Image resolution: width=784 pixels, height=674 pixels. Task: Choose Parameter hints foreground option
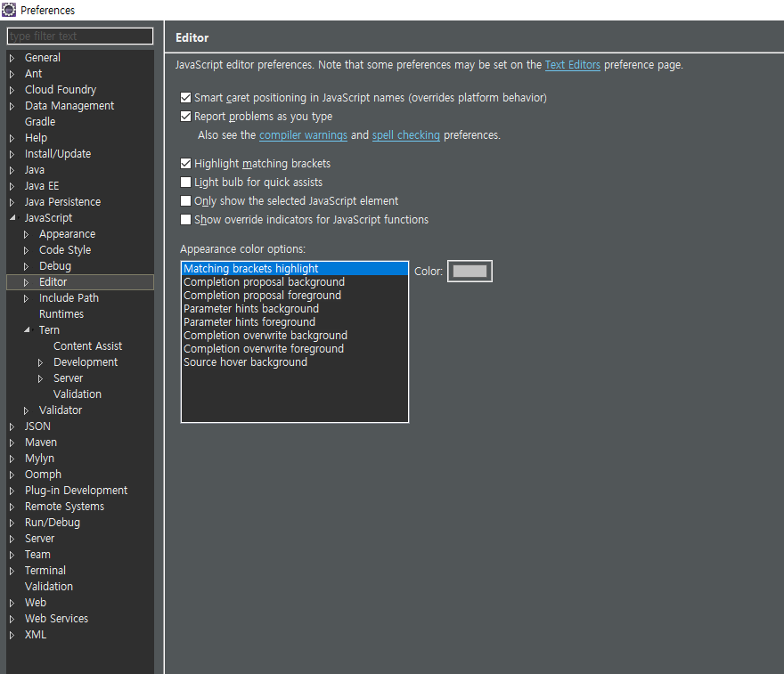click(295, 321)
